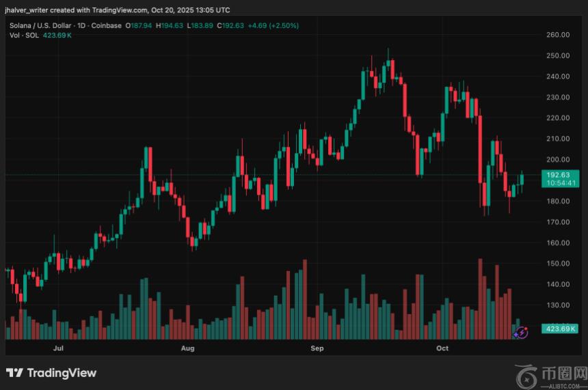Click the TradingView logo at bottom left

click(51, 373)
